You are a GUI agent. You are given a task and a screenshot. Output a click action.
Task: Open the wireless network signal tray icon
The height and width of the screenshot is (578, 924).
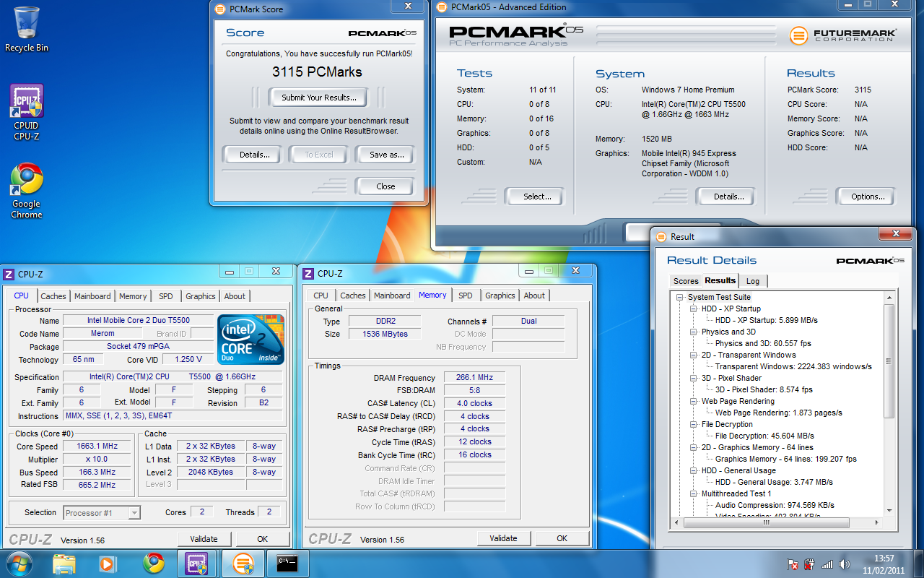827,564
